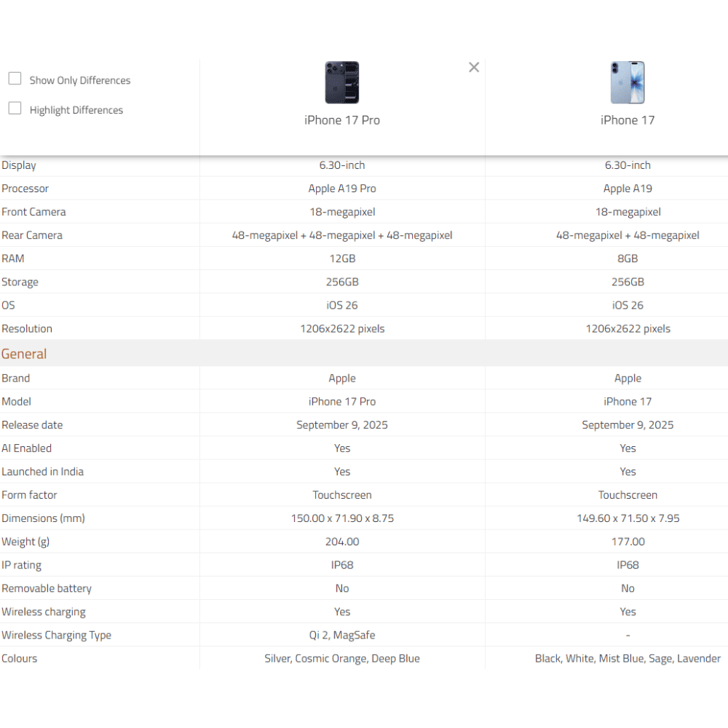Select the IP68 rating cell
728x728 pixels.
coord(342,565)
